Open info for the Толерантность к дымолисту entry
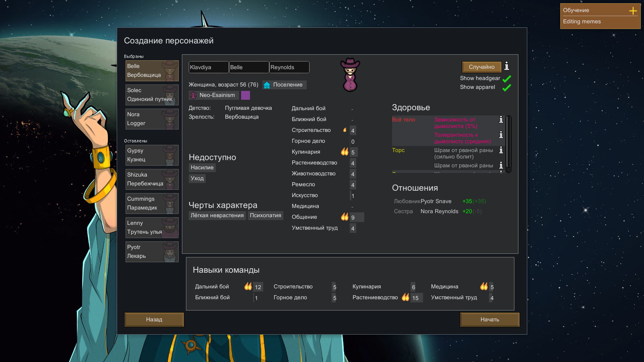The image size is (644, 362). point(501,135)
